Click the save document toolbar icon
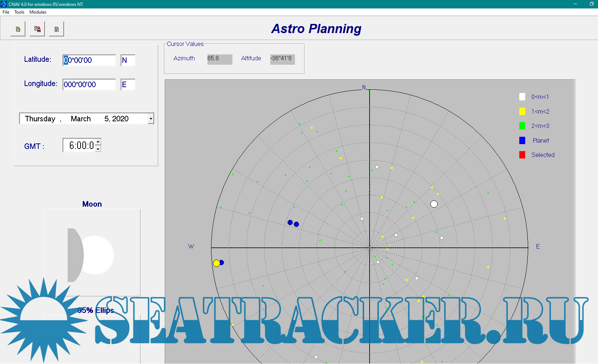The width and height of the screenshot is (598, 364). (37, 29)
